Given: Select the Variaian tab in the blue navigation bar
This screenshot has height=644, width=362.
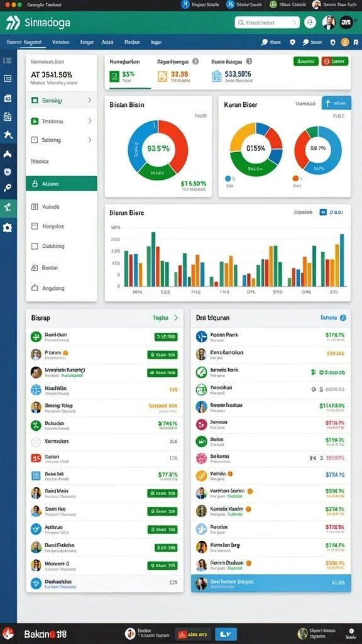Looking at the screenshot, I should 61,42.
